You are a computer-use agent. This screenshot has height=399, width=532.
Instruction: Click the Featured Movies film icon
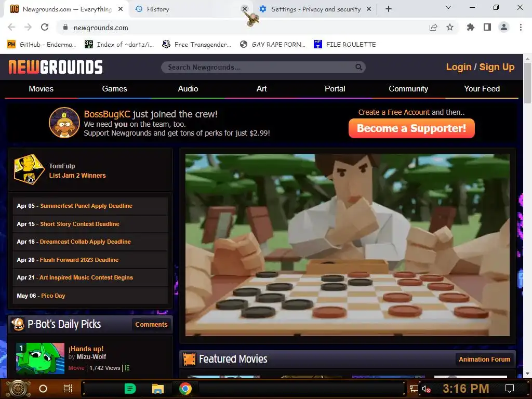coord(189,359)
